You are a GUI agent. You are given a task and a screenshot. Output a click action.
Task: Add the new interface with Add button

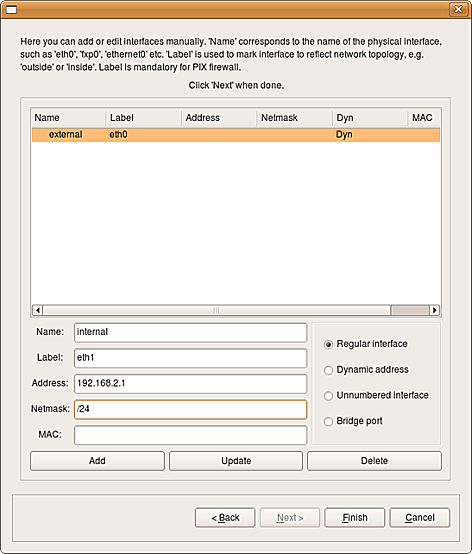tap(98, 461)
